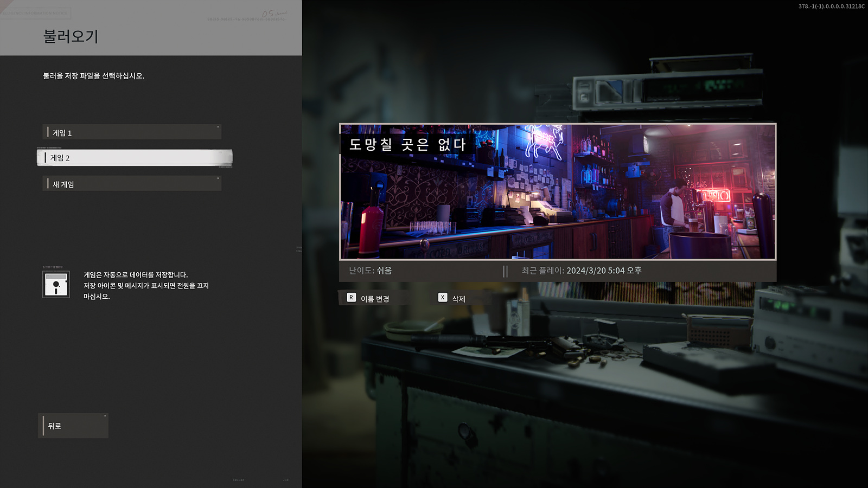
Task: Click the 불러오기 header title
Action: [x=71, y=36]
